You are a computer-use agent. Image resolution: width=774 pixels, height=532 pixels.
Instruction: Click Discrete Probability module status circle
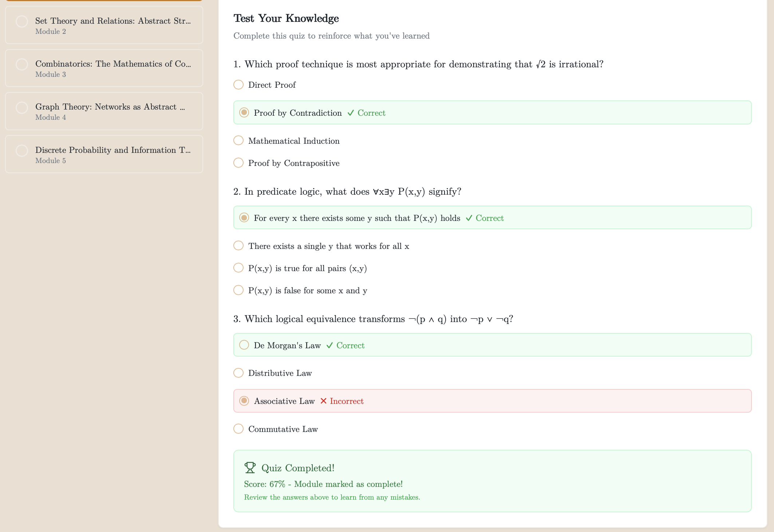[22, 151]
